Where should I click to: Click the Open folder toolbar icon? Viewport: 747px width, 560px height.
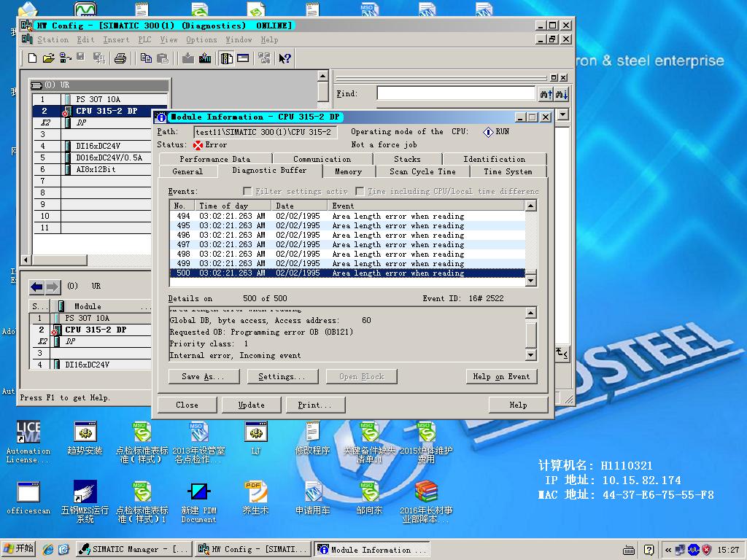48,58
